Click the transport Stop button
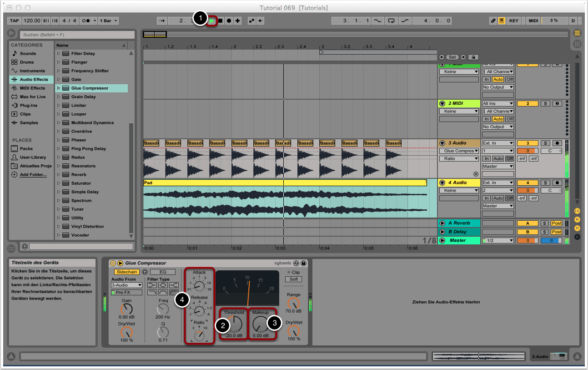588x370 pixels. [x=221, y=20]
